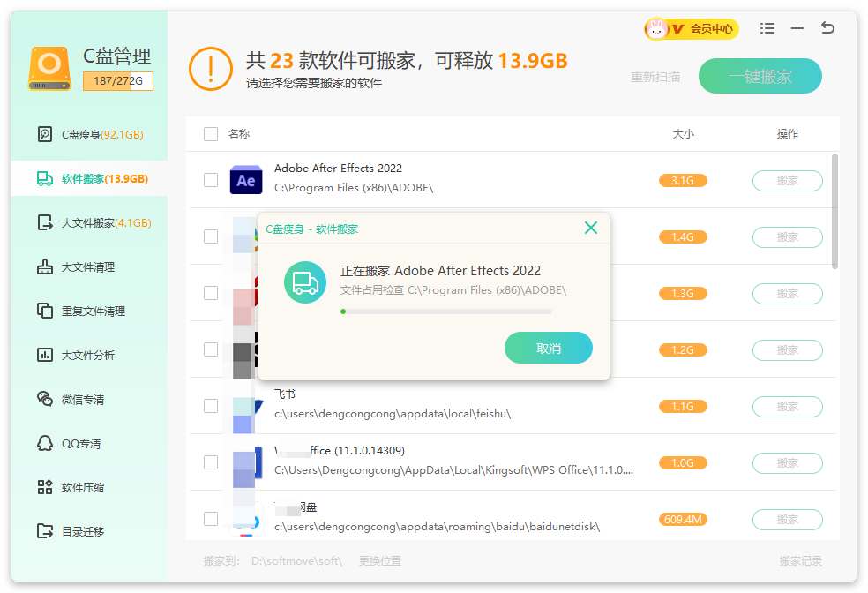Image resolution: width=868 pixels, height=593 pixels.
Task: Click the 名称 column header
Action: coord(239,134)
